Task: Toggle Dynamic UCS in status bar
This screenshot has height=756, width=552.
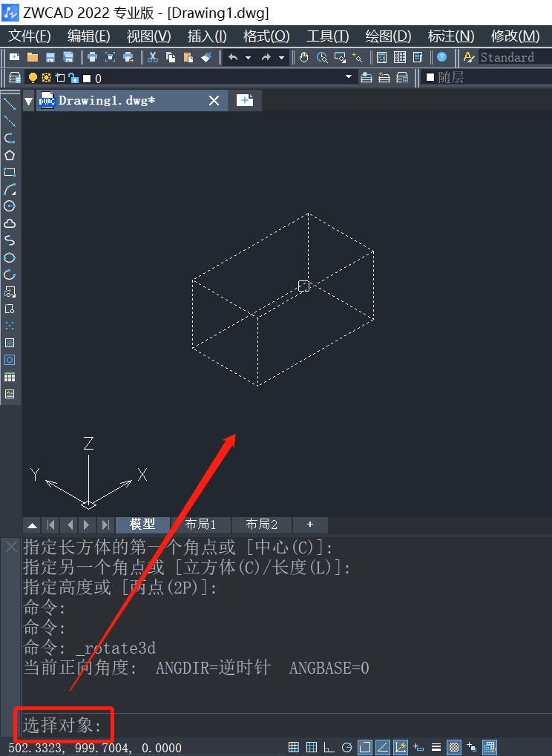Action: 401,747
